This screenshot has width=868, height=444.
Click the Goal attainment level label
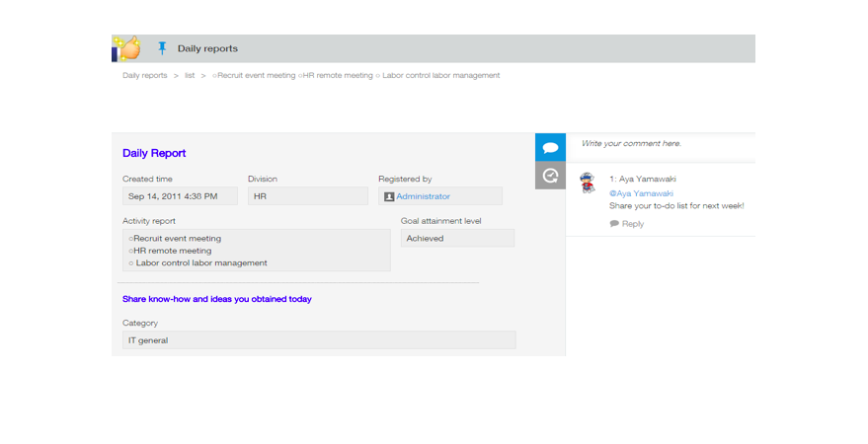coord(441,221)
